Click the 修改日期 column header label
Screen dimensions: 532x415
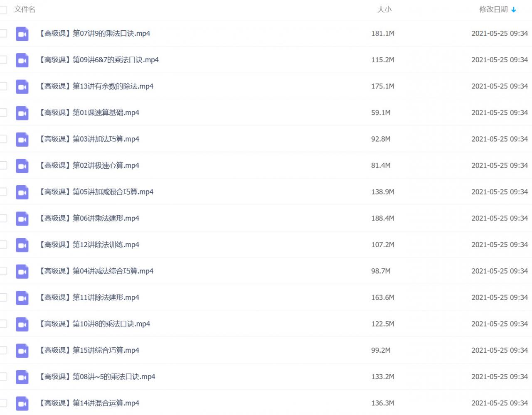tap(493, 9)
